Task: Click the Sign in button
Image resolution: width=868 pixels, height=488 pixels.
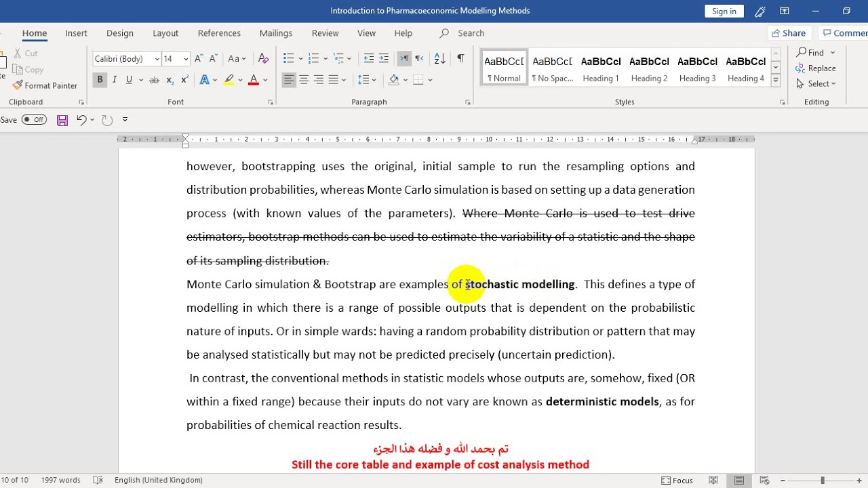Action: pos(724,11)
